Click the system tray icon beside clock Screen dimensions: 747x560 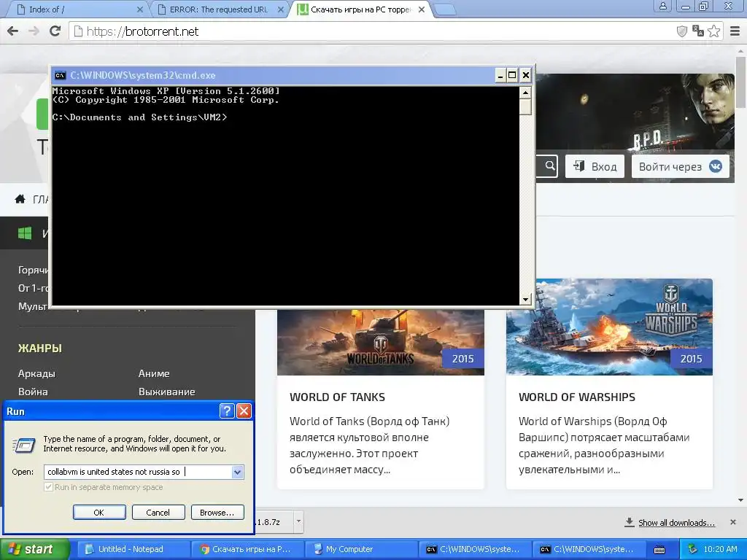[693, 549]
